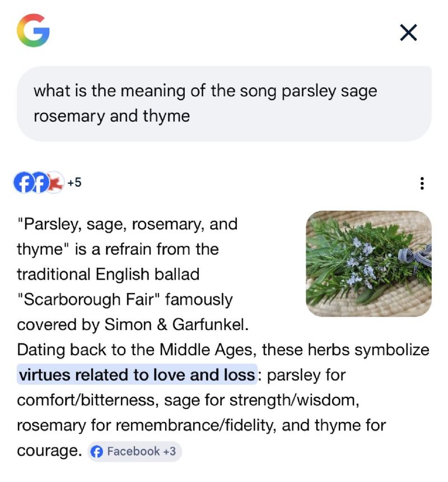The width and height of the screenshot is (448, 482).
Task: Click "sage for strength/wisdom" in the answer
Action: point(226,400)
